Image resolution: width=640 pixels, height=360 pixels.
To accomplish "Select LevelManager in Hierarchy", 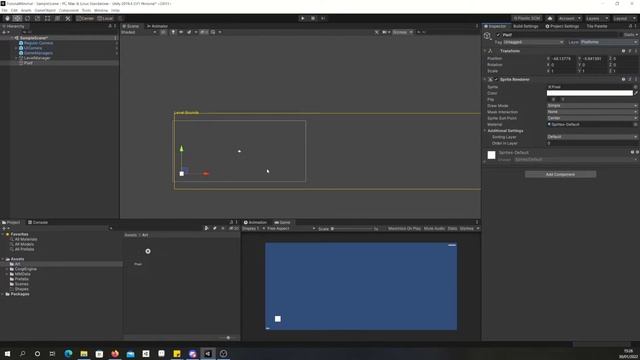I will click(37, 58).
